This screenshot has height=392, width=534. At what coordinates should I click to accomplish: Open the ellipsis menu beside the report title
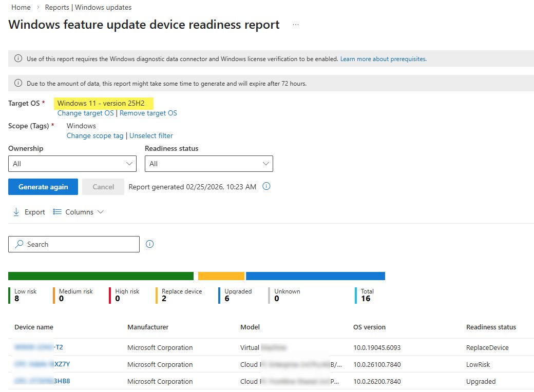[296, 25]
